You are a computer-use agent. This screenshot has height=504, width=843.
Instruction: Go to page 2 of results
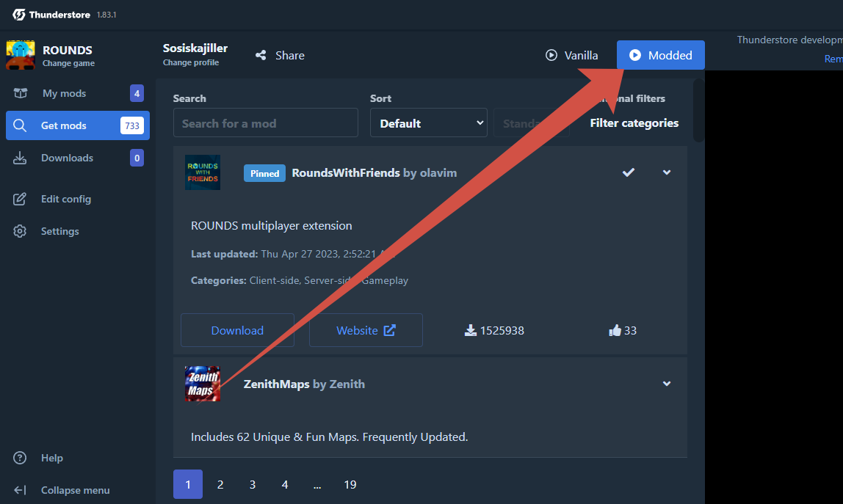220,484
